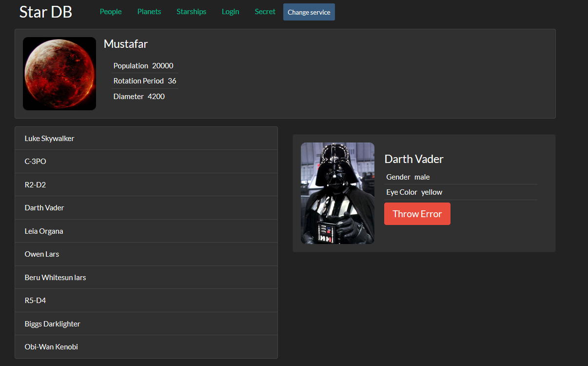
Task: Pick R5-D4 list item
Action: pyautogui.click(x=146, y=301)
